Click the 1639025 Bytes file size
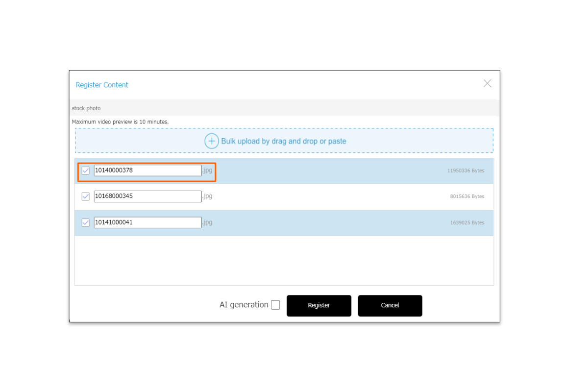This screenshot has height=392, width=588. pyautogui.click(x=467, y=222)
